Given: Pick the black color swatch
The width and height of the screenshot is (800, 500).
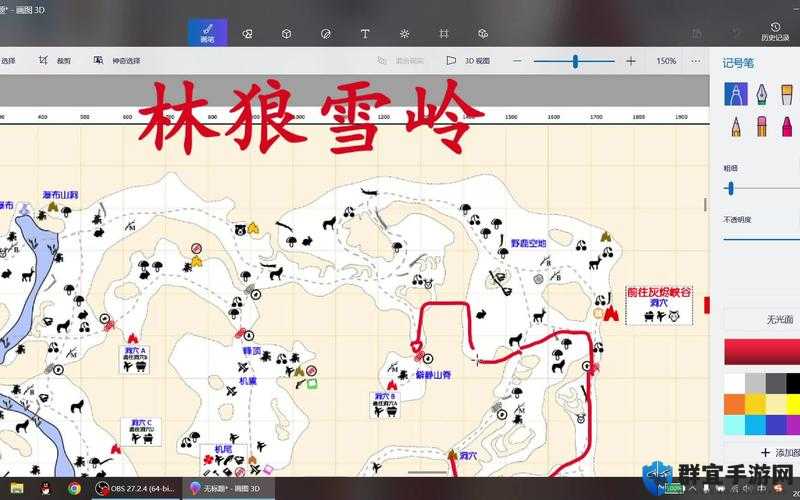Looking at the screenshot, I should click(793, 384).
